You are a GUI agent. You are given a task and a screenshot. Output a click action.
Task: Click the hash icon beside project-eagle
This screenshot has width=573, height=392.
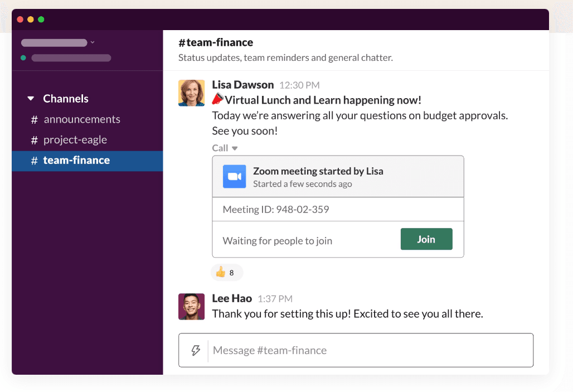35,140
